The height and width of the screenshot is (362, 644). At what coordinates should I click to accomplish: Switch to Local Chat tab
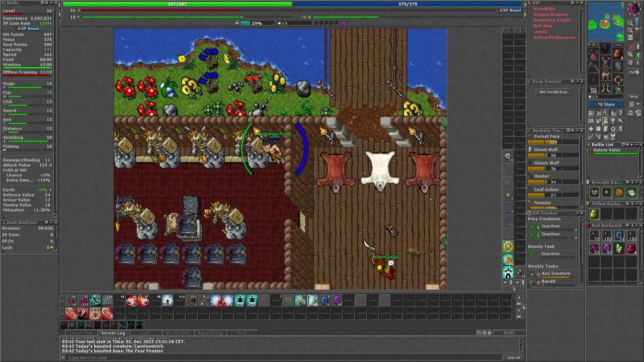tap(81, 333)
